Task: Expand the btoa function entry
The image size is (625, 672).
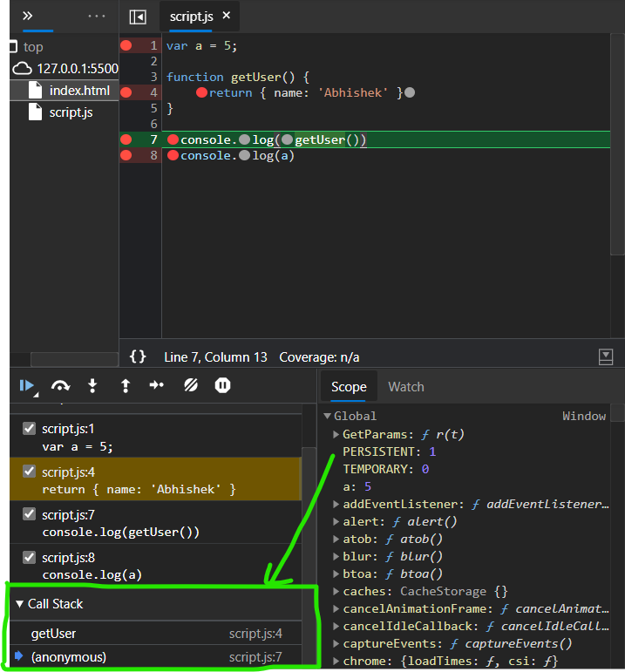Action: (x=336, y=574)
